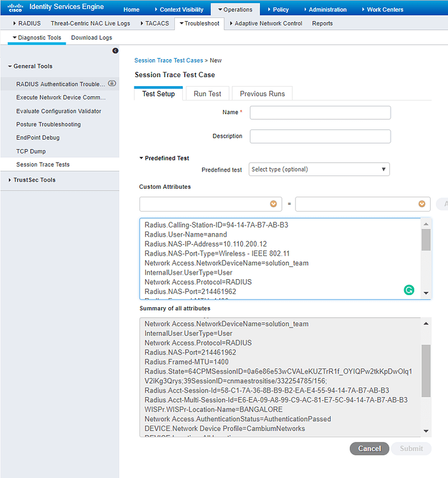Switch to Download Logs
Image resolution: width=448 pixels, height=478 pixels.
[91, 38]
